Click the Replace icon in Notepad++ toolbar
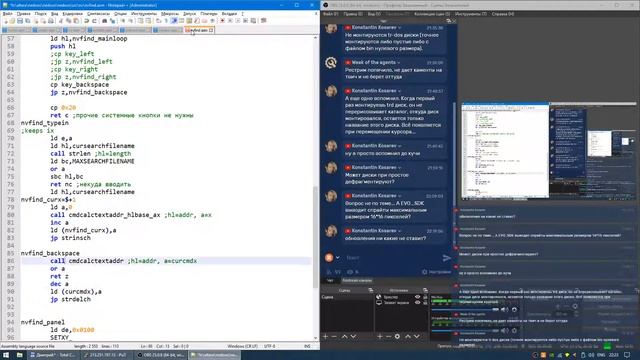Viewport: 640px width, 360px height. (113, 20)
